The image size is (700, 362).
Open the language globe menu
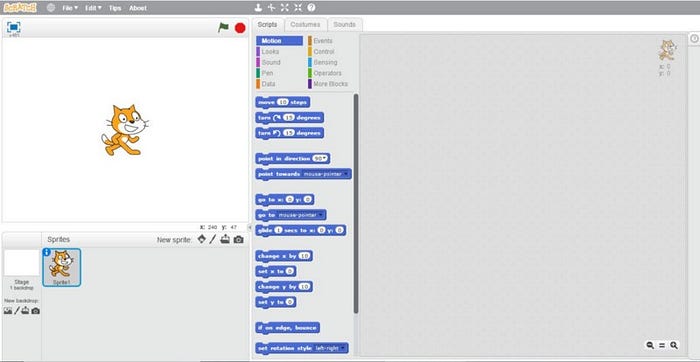(51, 8)
